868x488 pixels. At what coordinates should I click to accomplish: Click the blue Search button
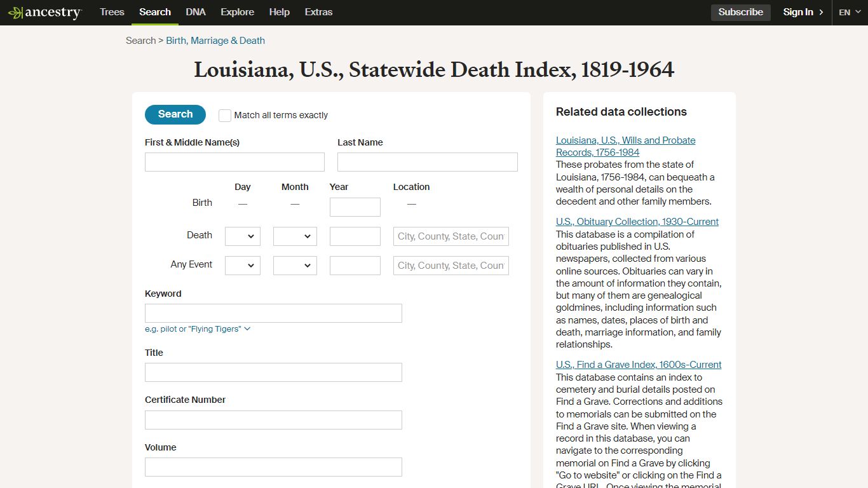[175, 114]
